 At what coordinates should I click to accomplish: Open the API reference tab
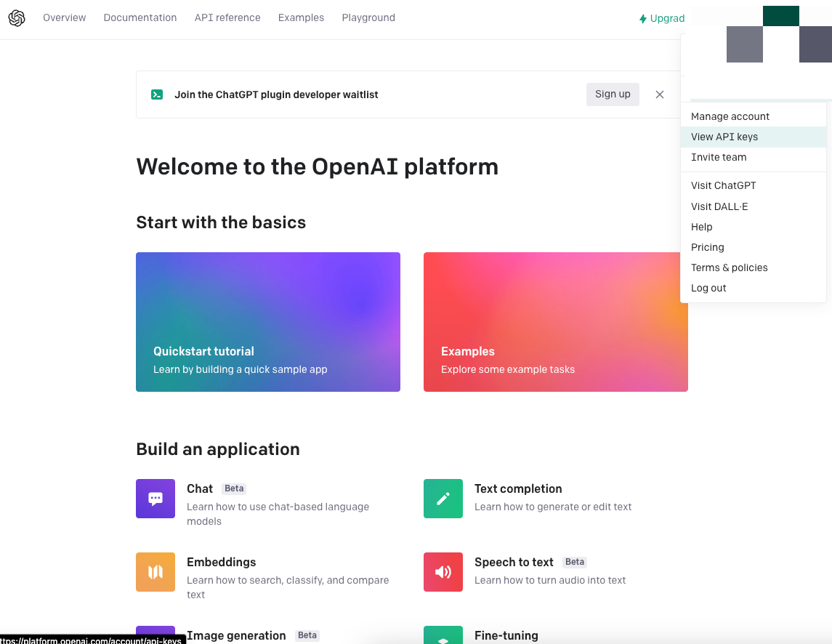(x=227, y=17)
